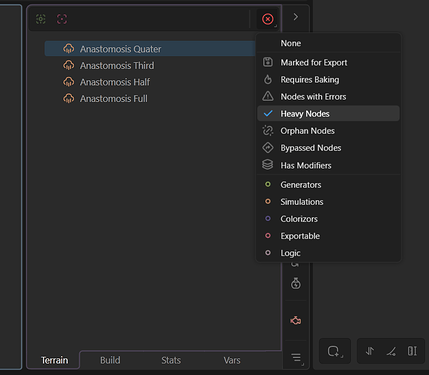429x375 pixels.
Task: Click the blue checkmark beside Heavy Nodes
Action: tap(268, 114)
